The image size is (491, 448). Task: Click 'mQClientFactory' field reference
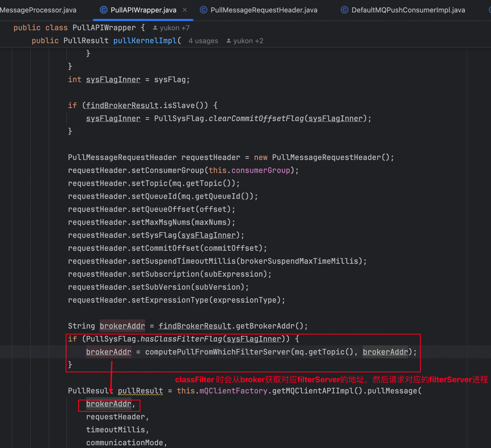[233, 391]
